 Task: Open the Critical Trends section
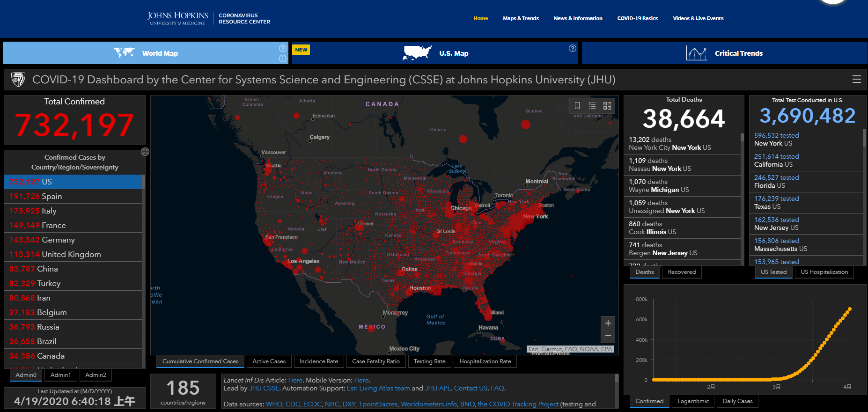point(724,53)
